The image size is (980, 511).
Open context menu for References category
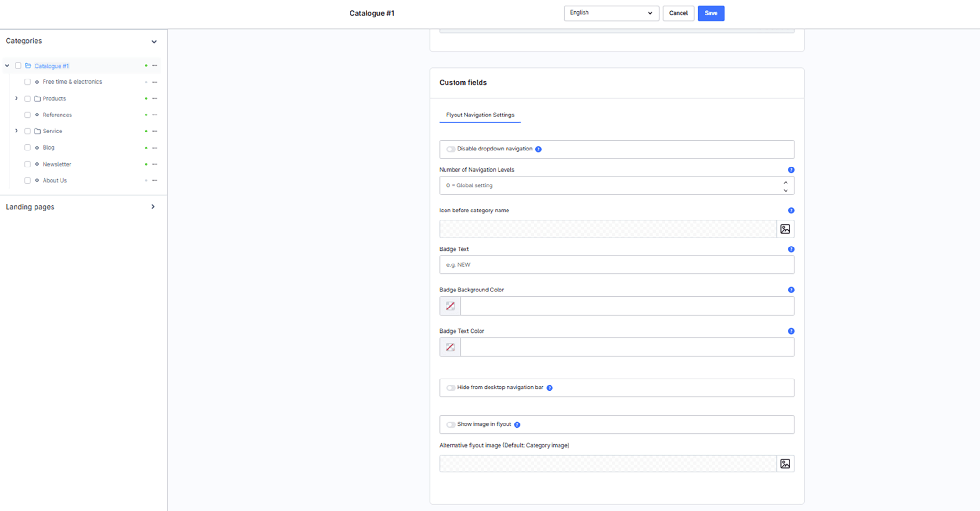(155, 115)
